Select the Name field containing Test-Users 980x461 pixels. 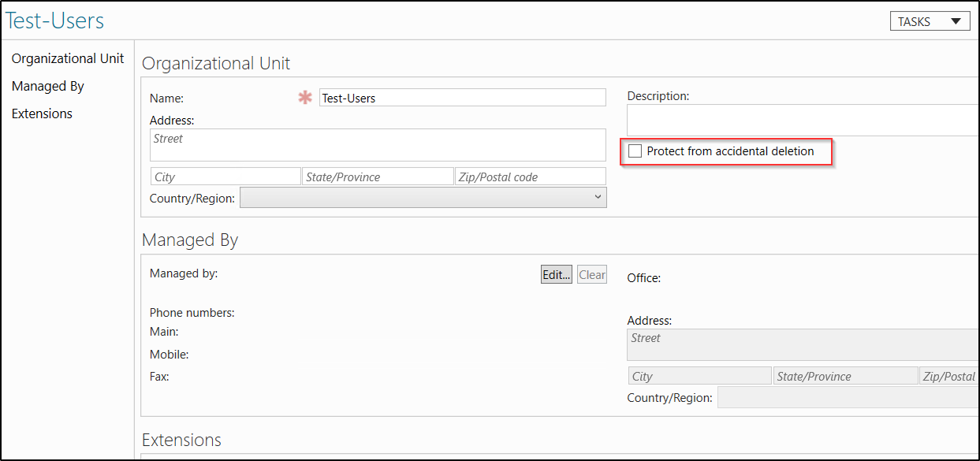point(462,97)
